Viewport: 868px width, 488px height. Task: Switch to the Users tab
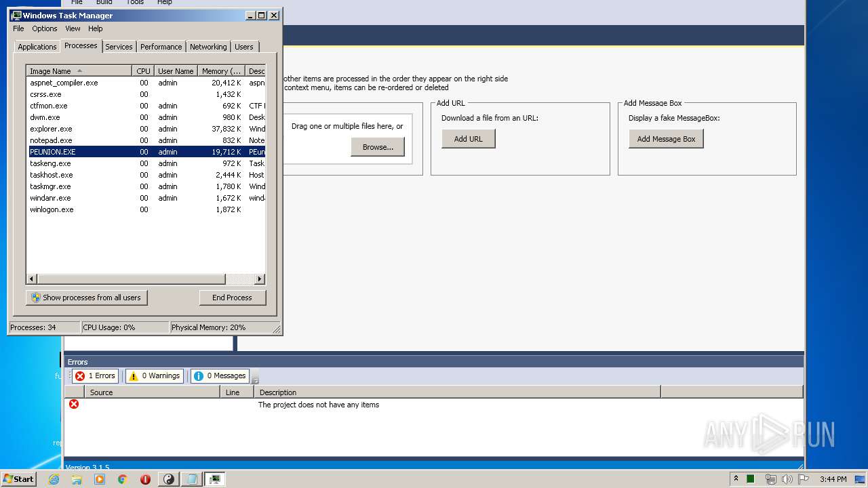click(x=244, y=47)
